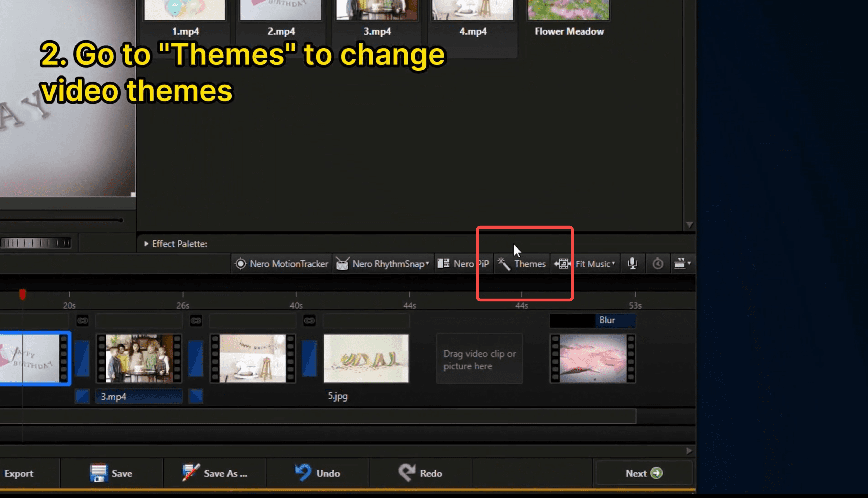The height and width of the screenshot is (498, 868).
Task: Open Nero PiP tool
Action: coord(463,264)
